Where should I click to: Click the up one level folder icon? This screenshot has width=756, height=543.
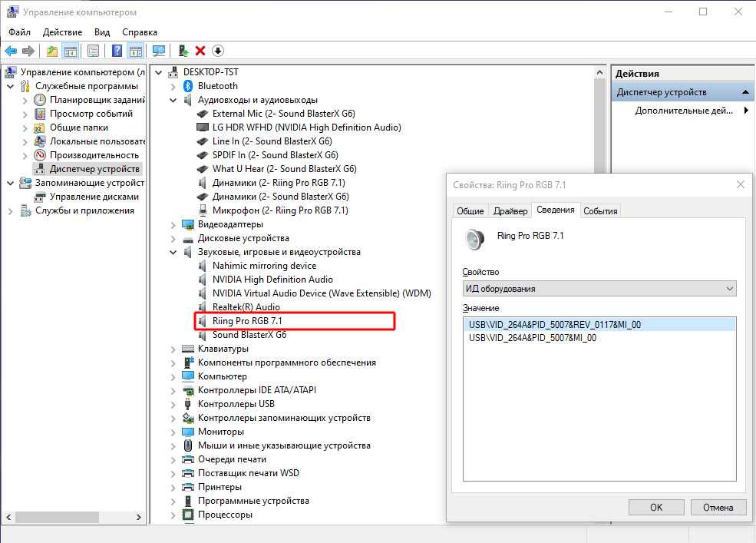(x=51, y=51)
